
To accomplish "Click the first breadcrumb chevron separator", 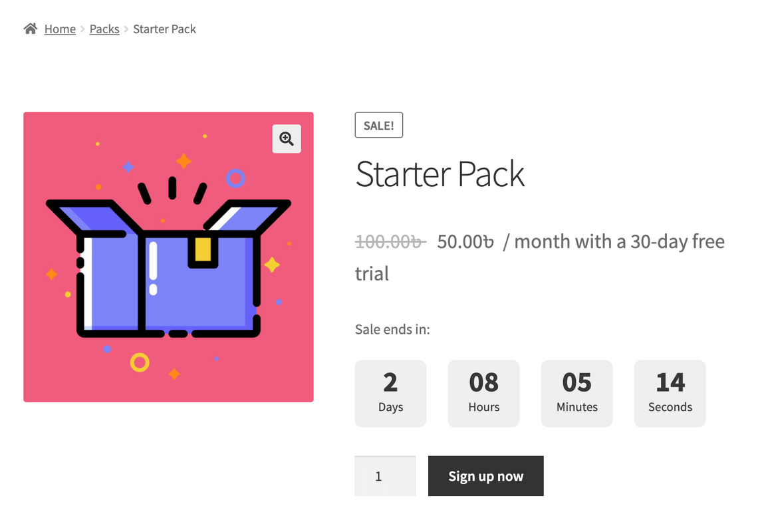I will (83, 29).
